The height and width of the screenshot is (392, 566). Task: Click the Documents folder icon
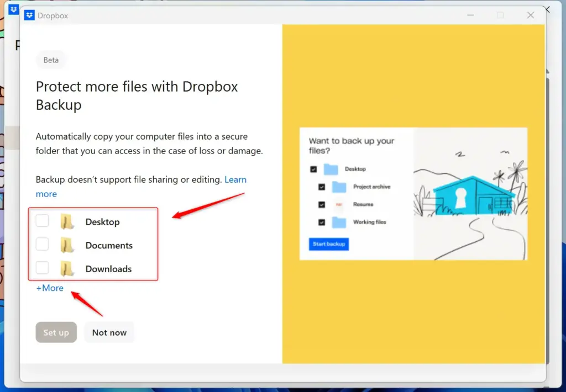(67, 245)
